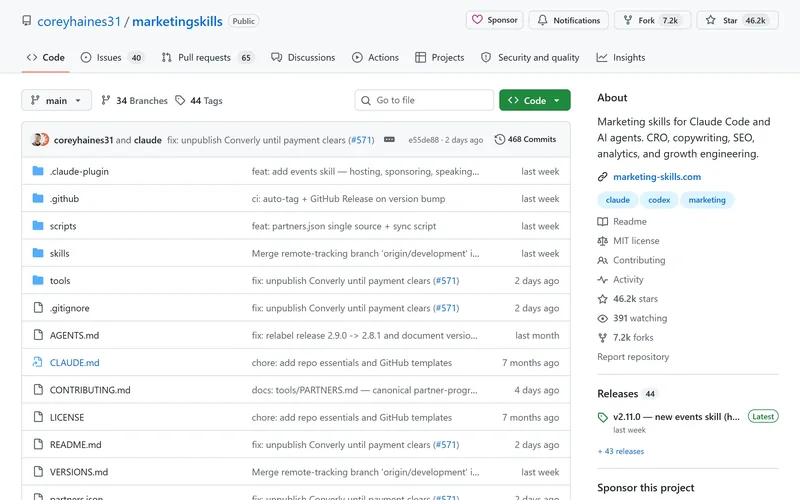Screen dimensions: 800x500
Task: Click the Sponsor heart button
Action: 494,20
